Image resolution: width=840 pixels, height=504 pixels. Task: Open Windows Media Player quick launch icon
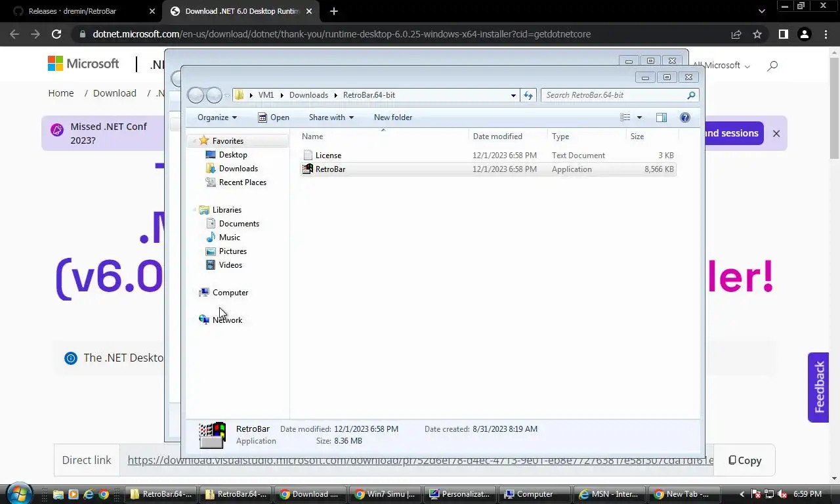pos(73,494)
